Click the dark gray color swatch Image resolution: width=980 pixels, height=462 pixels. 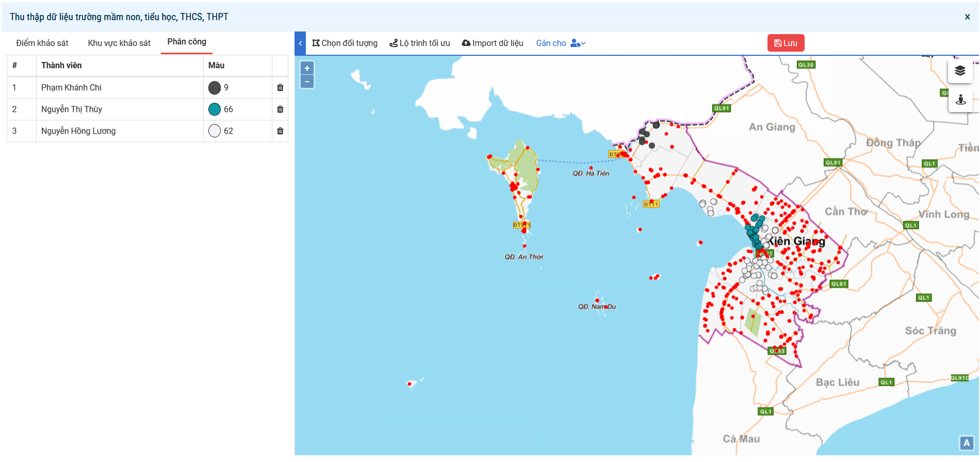point(215,88)
